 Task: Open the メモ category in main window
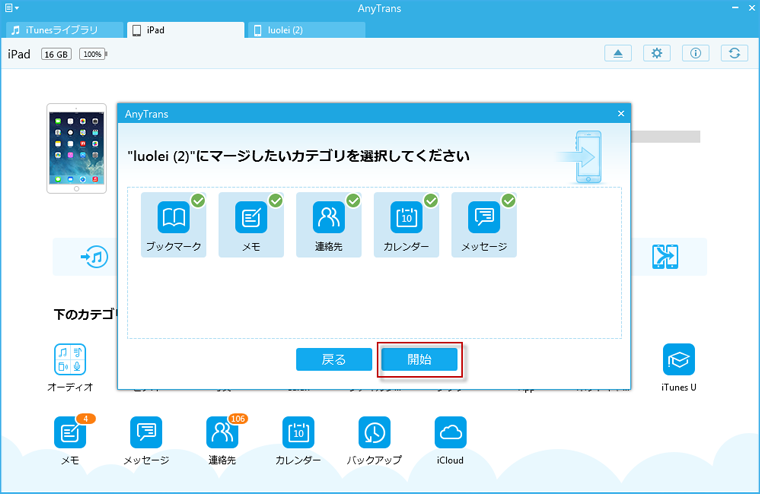[x=70, y=440]
